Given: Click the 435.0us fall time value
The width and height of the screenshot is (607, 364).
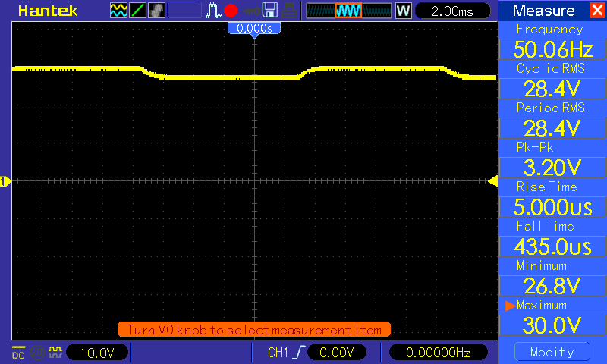Looking at the screenshot, I should [x=552, y=246].
